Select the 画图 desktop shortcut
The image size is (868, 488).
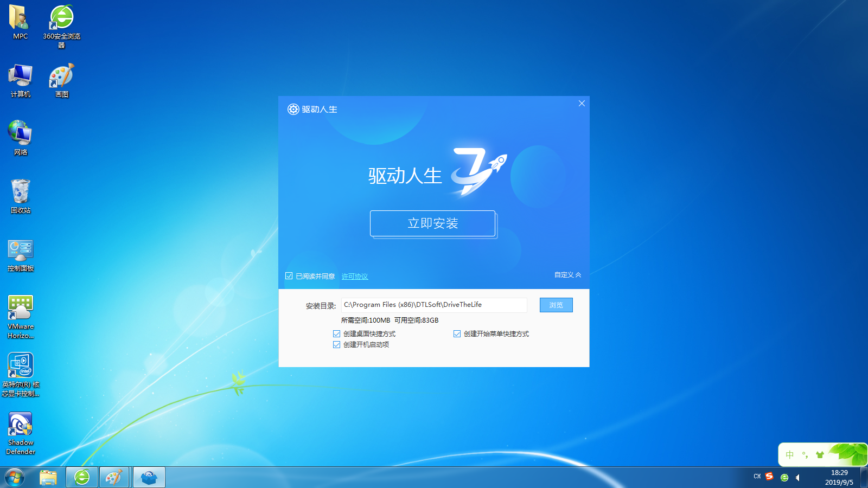pos(61,81)
